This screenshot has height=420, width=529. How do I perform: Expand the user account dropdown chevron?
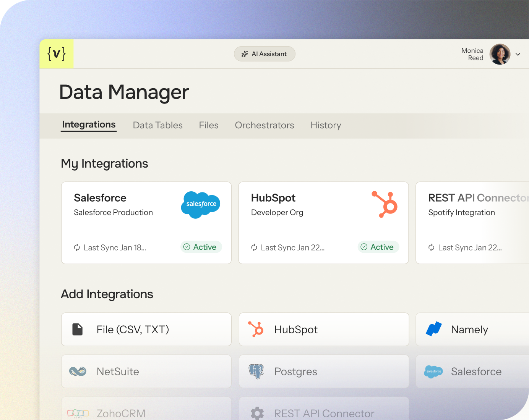518,54
